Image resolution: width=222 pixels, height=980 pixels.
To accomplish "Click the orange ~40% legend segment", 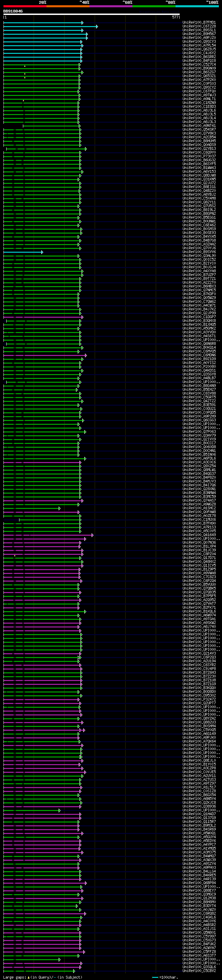I will (x=68, y=6).
